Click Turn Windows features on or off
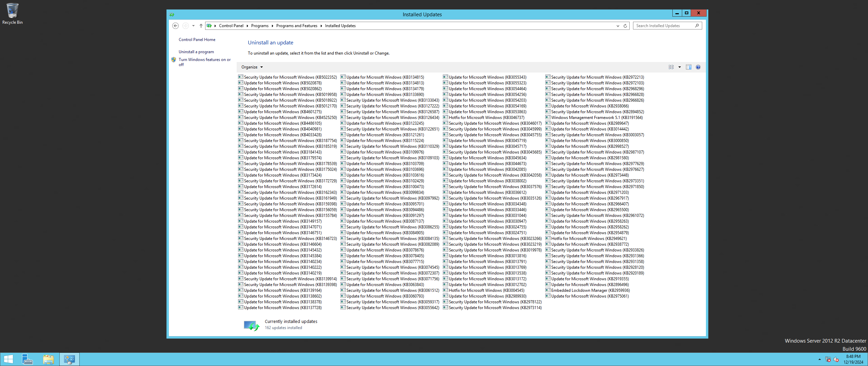Screen dimensions: 868x366 point(204,62)
